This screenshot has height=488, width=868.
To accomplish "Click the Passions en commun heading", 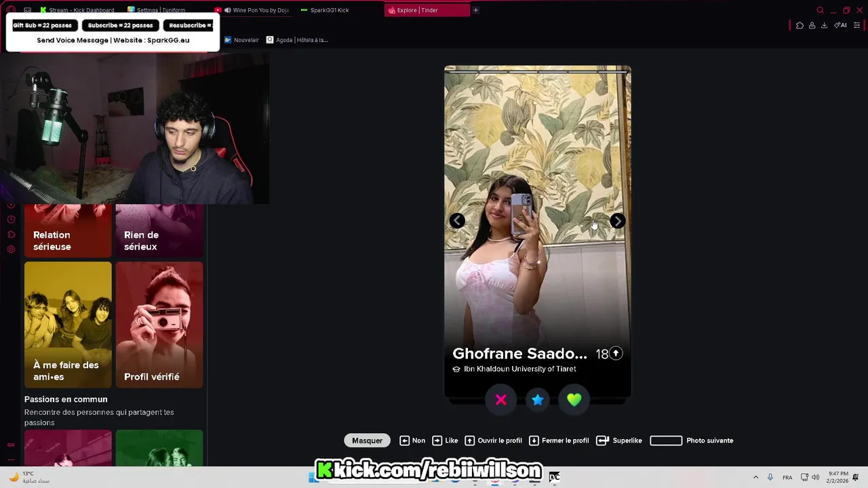I will tap(66, 399).
